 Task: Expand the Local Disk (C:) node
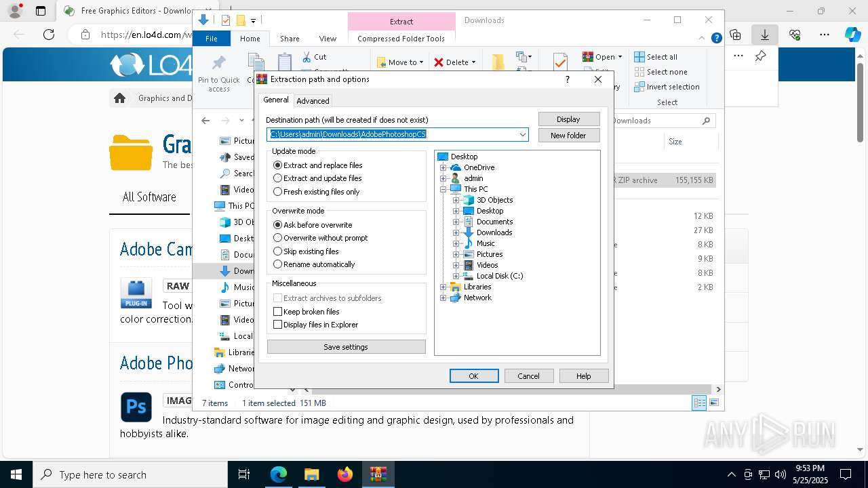456,276
